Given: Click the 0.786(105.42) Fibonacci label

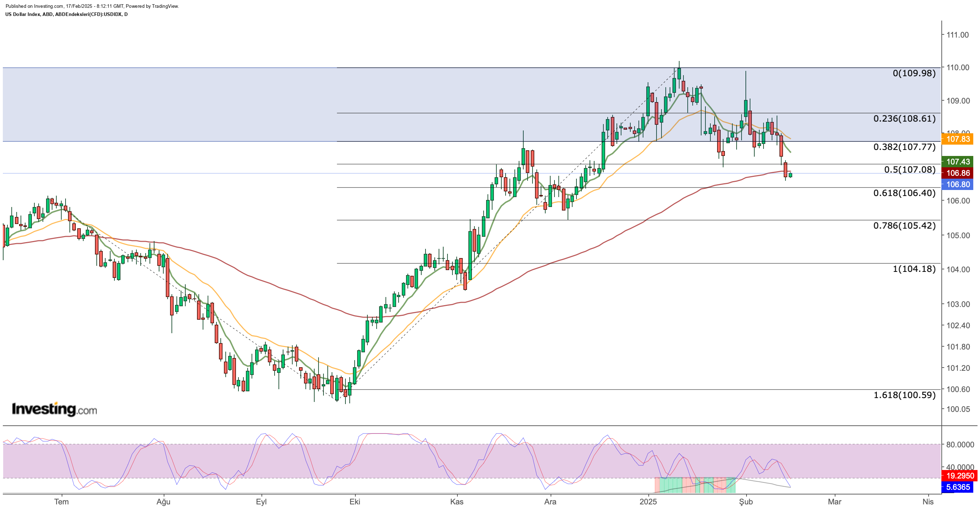Looking at the screenshot, I should [x=904, y=226].
